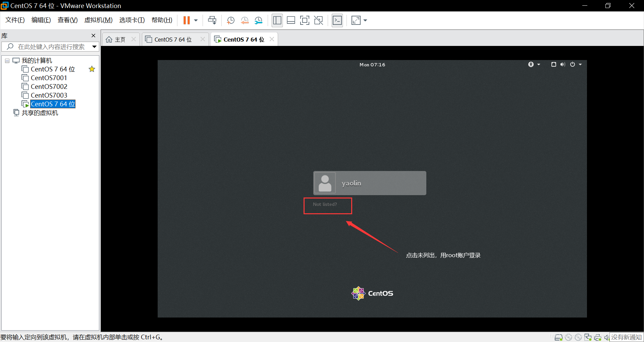Click the stretch guest display icon

[356, 20]
